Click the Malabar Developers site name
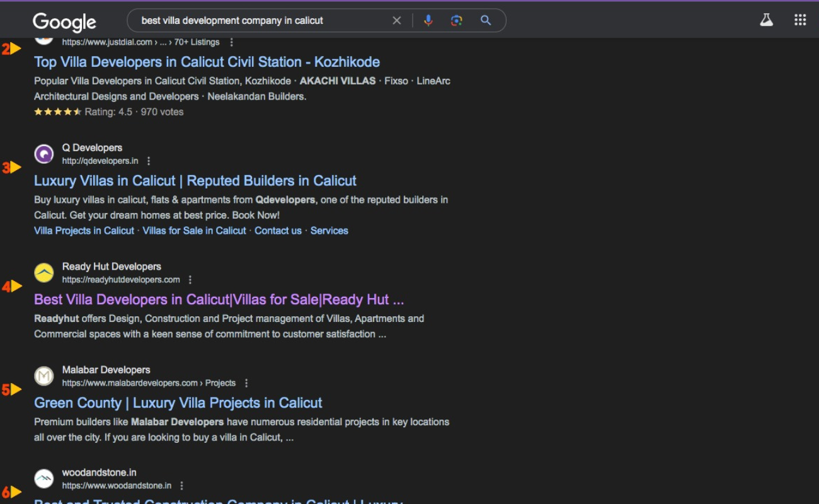This screenshot has width=819, height=504. pyautogui.click(x=106, y=370)
